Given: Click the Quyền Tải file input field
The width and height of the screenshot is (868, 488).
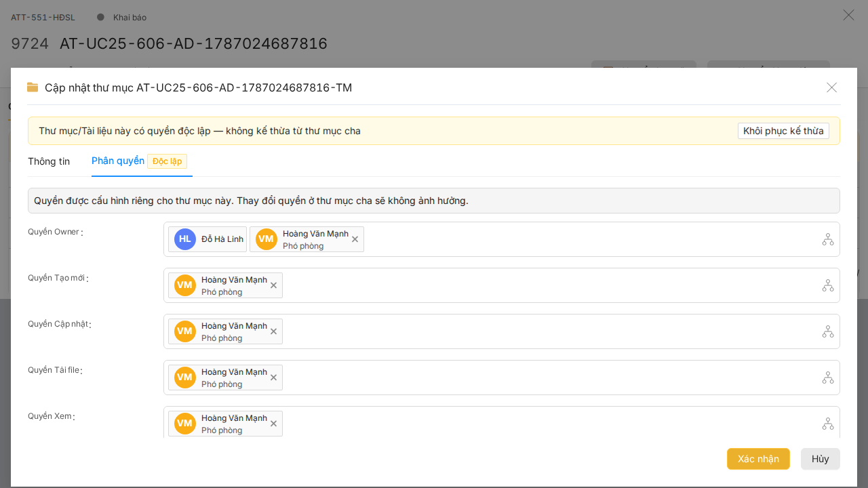Looking at the screenshot, I should [502, 378].
